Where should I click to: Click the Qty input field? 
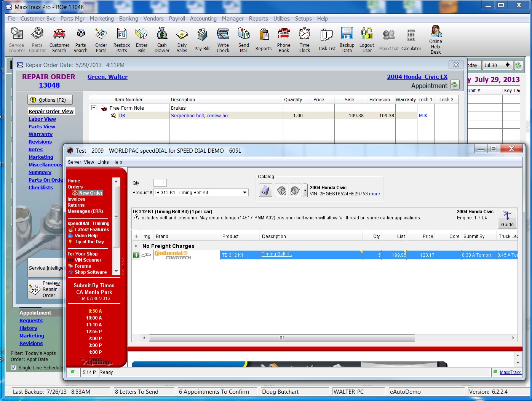(160, 183)
